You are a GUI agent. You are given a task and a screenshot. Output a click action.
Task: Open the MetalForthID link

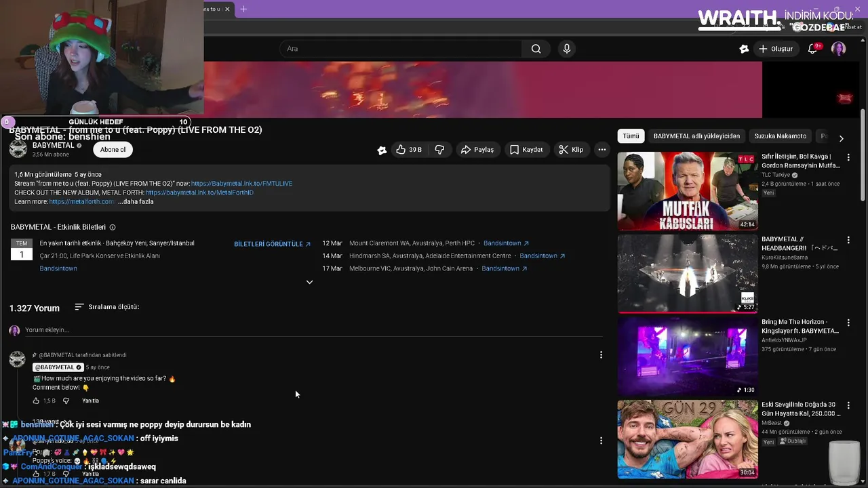click(x=199, y=192)
